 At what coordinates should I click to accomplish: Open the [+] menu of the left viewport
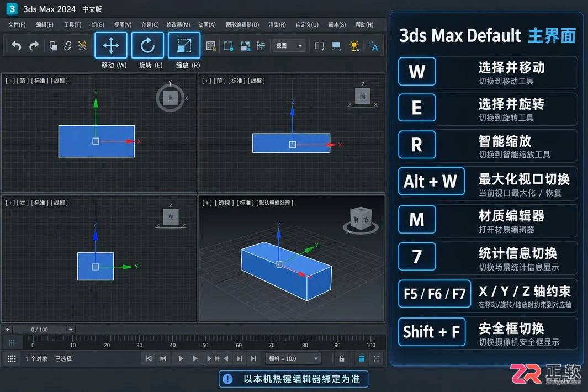pyautogui.click(x=10, y=203)
